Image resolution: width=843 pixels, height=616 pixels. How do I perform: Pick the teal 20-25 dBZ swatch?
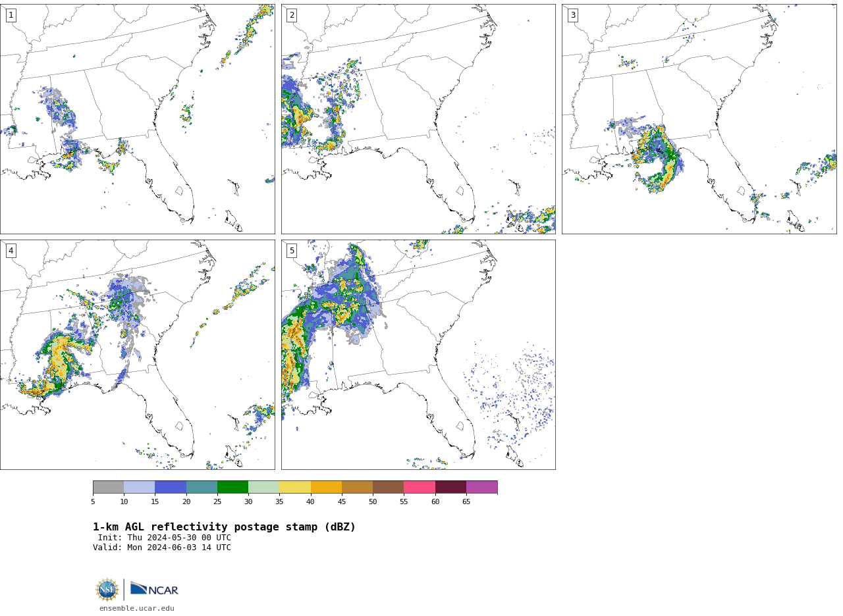point(202,487)
